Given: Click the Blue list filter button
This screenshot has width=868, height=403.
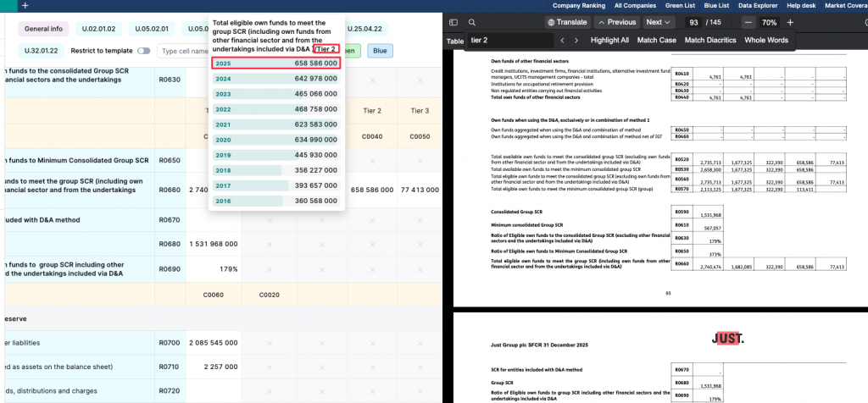Looking at the screenshot, I should [380, 51].
